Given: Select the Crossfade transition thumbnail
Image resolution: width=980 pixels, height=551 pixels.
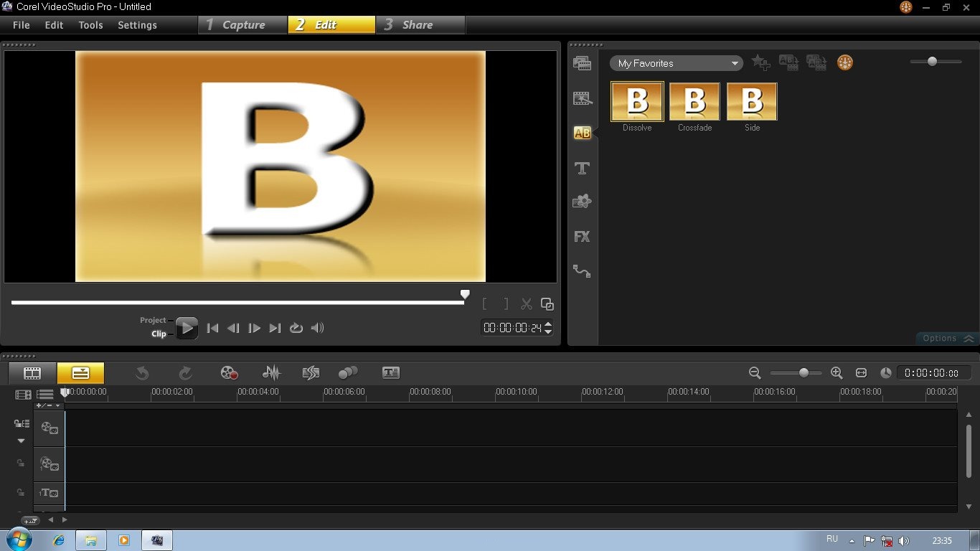Looking at the screenshot, I should [694, 101].
